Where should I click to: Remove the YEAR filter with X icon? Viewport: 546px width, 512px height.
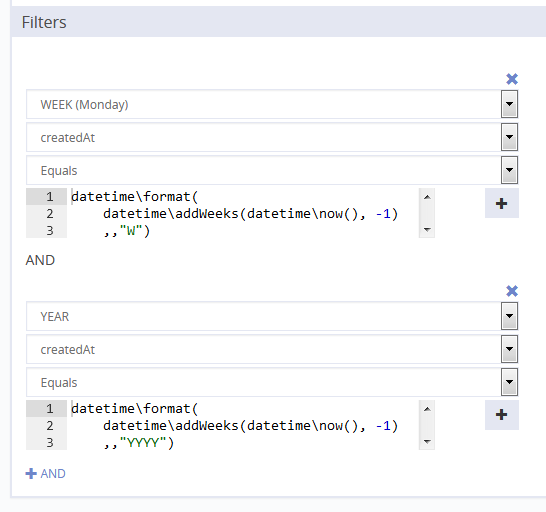click(x=512, y=291)
